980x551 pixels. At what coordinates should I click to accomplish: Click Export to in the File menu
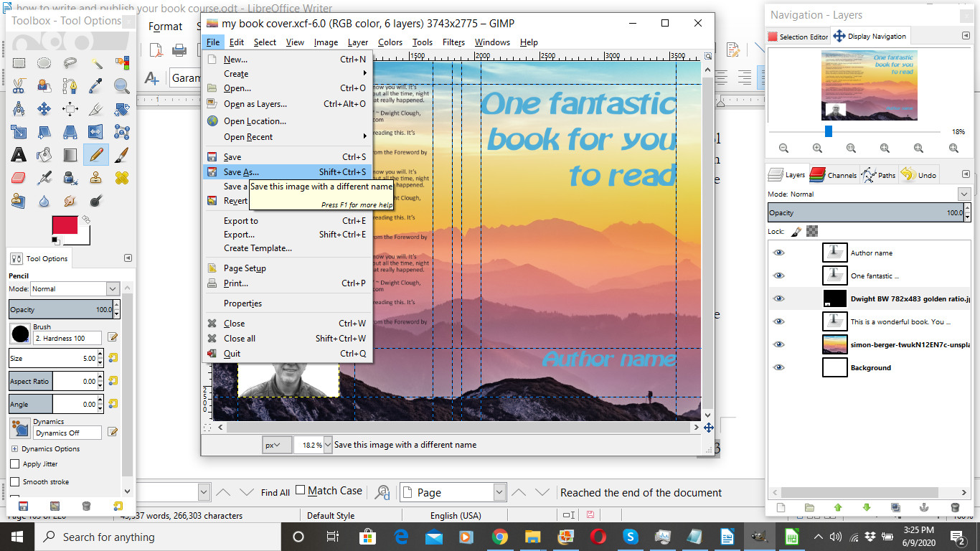(x=241, y=221)
